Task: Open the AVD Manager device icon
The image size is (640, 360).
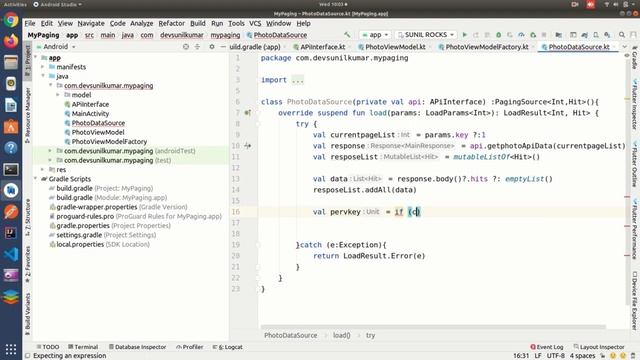Action: [x=596, y=35]
